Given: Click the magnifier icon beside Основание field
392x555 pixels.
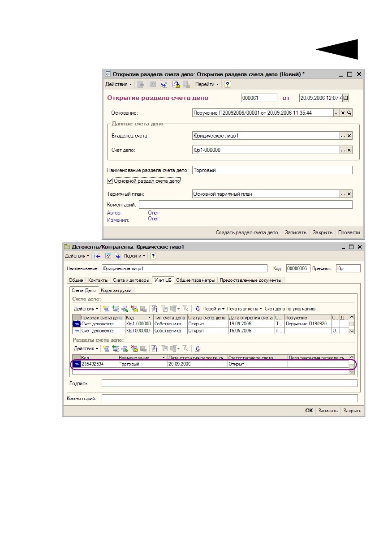Looking at the screenshot, I should click(349, 113).
